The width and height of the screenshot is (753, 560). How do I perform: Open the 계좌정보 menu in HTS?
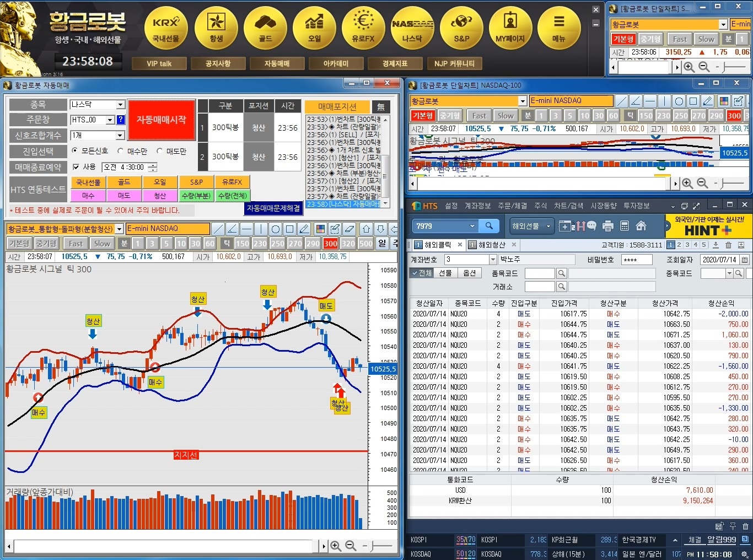coord(477,206)
